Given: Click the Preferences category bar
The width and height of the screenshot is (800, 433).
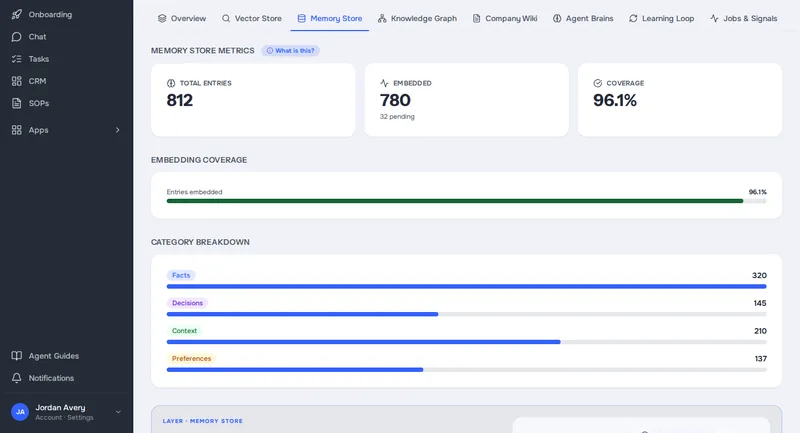Looking at the screenshot, I should click(x=466, y=370).
